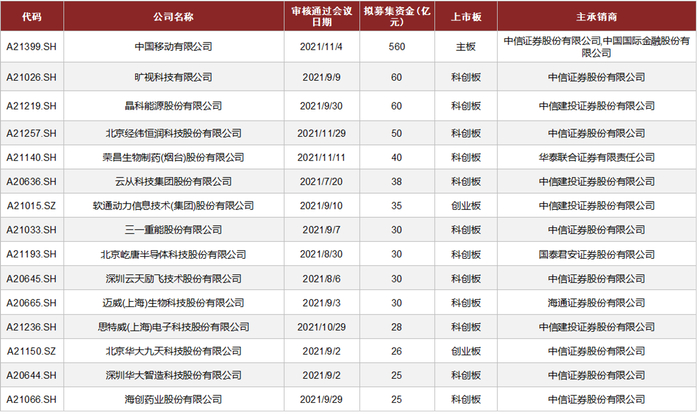Select company 海创药业股份有限公司

pos(174,399)
